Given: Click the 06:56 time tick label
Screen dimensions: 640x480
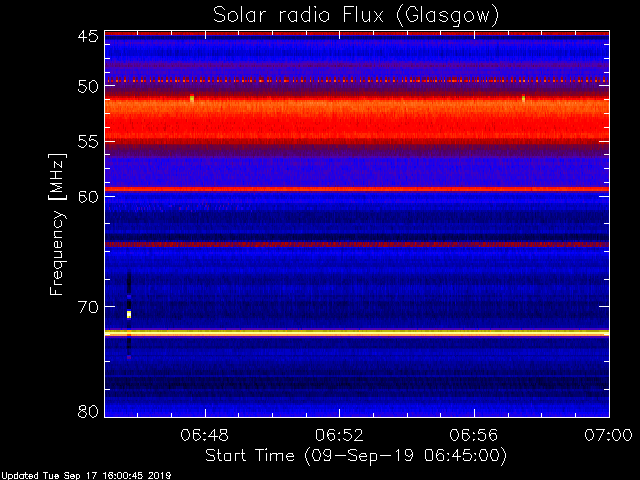Looking at the screenshot, I should click(x=474, y=435).
